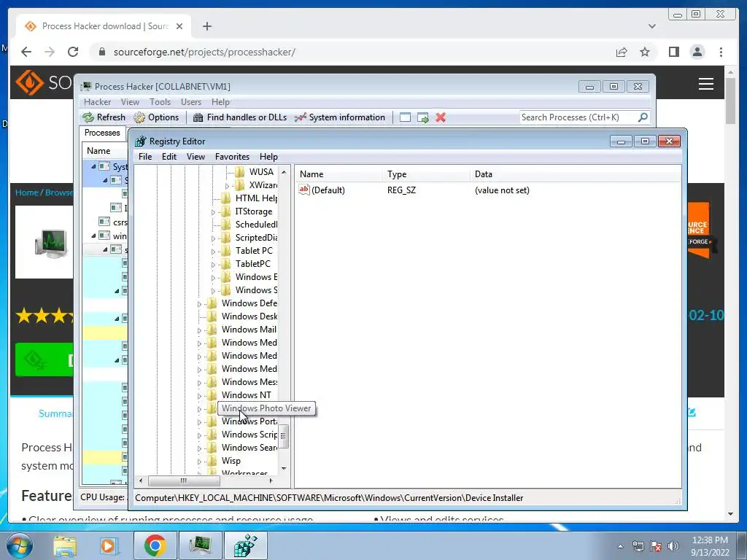Expand the ScriptedDiagnostics registry key

coord(213,238)
